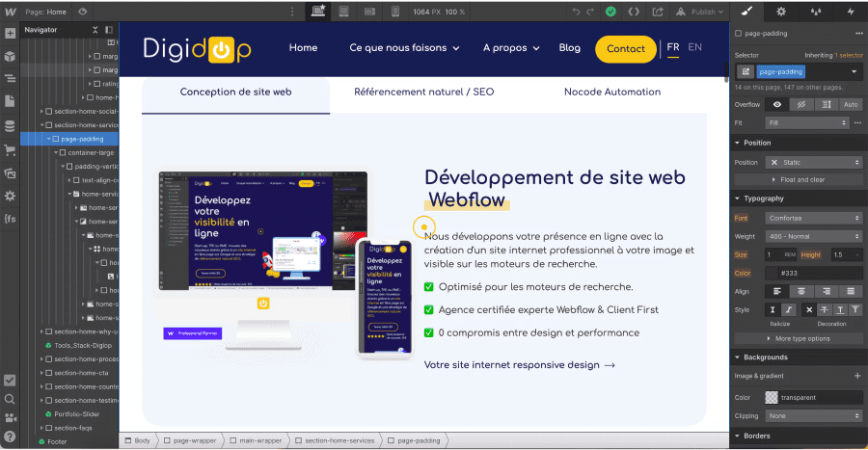This screenshot has height=450, width=868.
Task: Set overflow to scroll
Action: pos(827,104)
